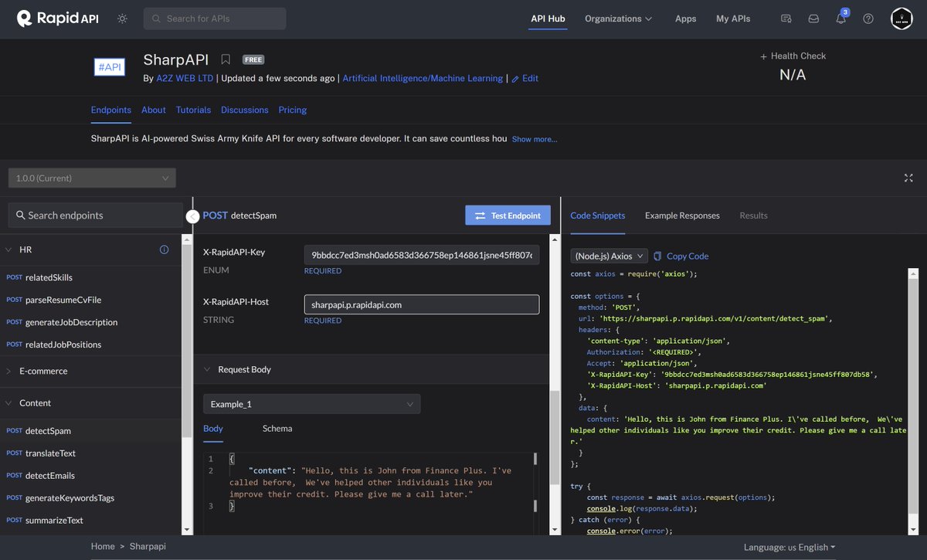Click the X-RapidAPI-Host value field
The height and width of the screenshot is (560, 927).
[422, 304]
